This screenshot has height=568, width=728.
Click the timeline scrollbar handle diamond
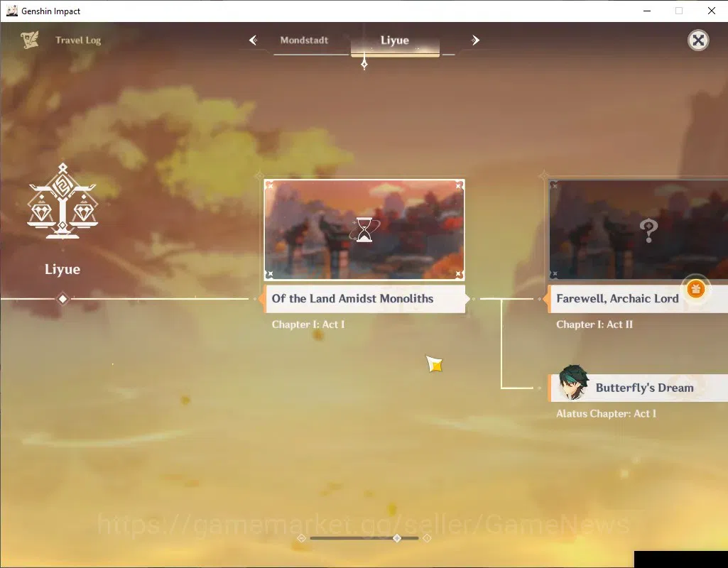(397, 538)
